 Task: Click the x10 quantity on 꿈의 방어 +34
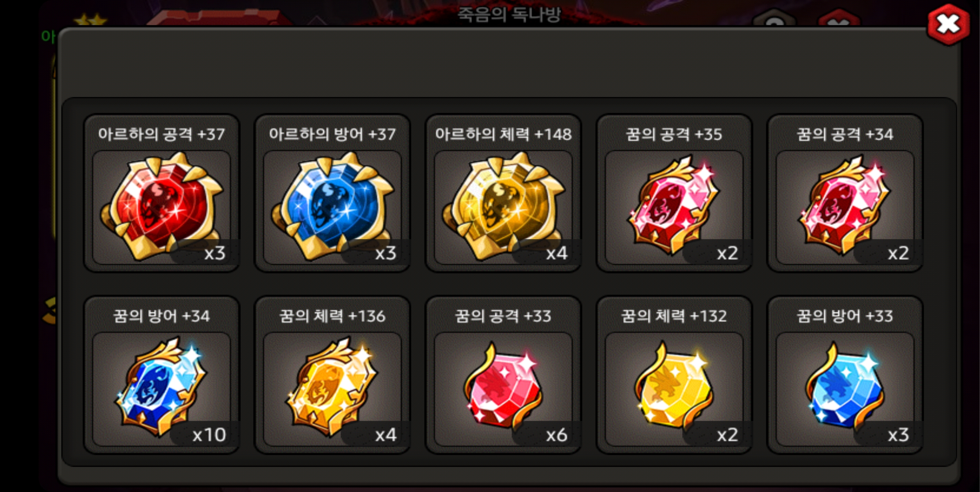pyautogui.click(x=209, y=435)
